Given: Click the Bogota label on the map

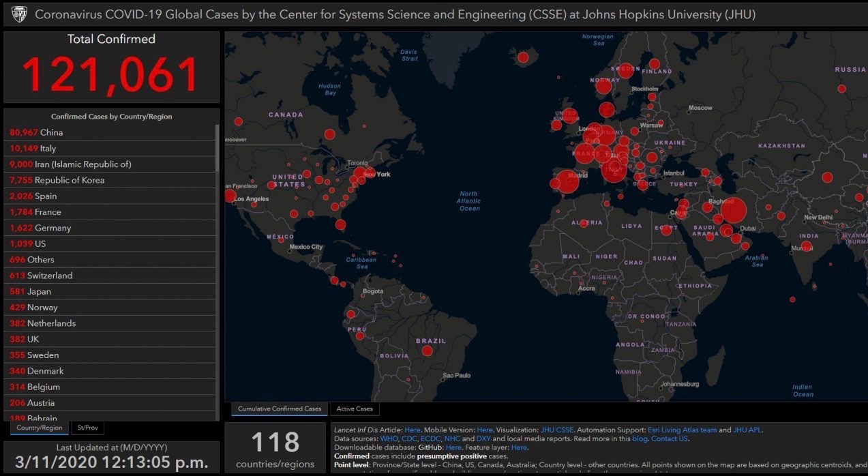Looking at the screenshot, I should tap(373, 291).
